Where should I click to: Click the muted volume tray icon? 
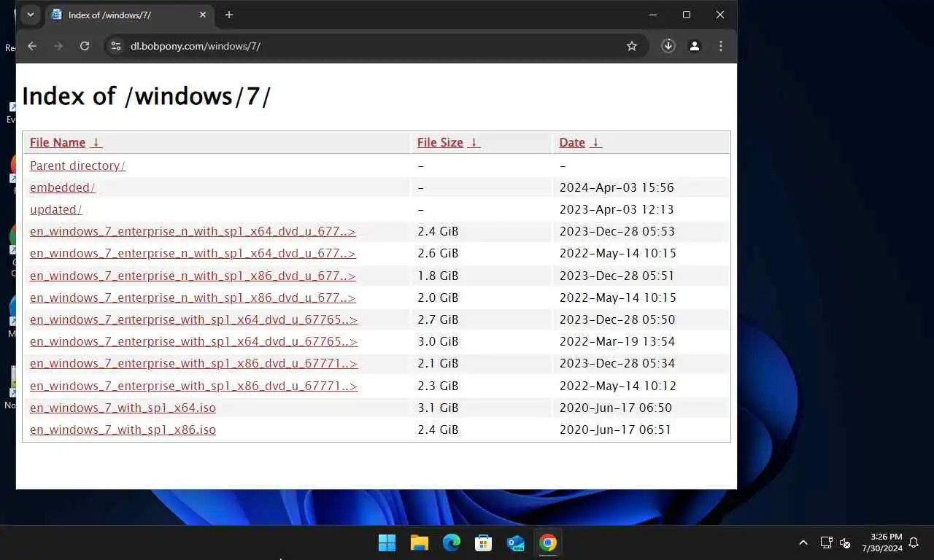click(845, 542)
